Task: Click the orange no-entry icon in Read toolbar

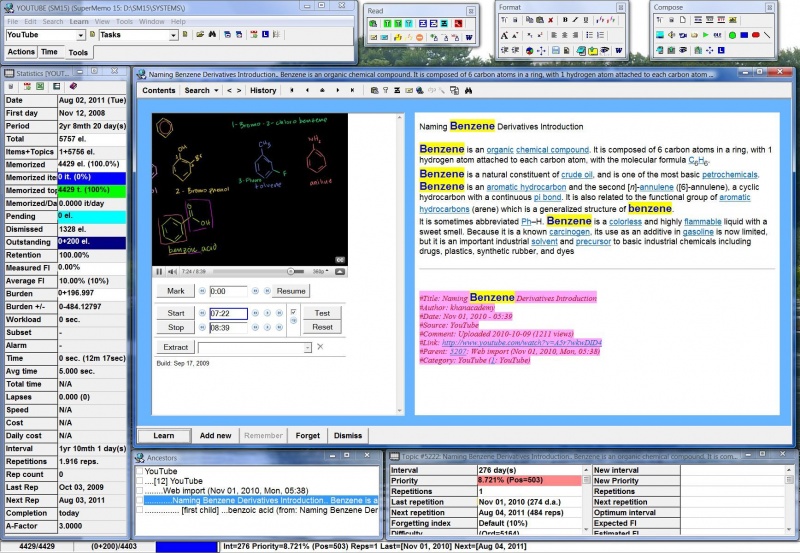Action: tap(419, 38)
